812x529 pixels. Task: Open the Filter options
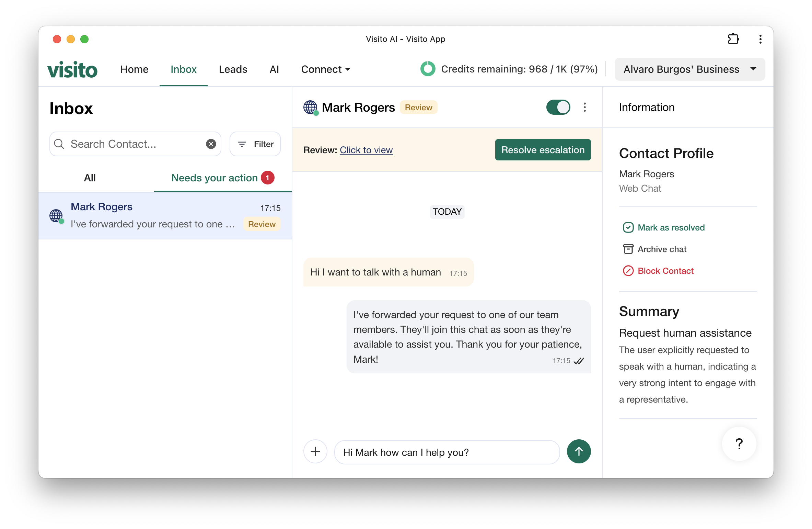[x=255, y=144]
